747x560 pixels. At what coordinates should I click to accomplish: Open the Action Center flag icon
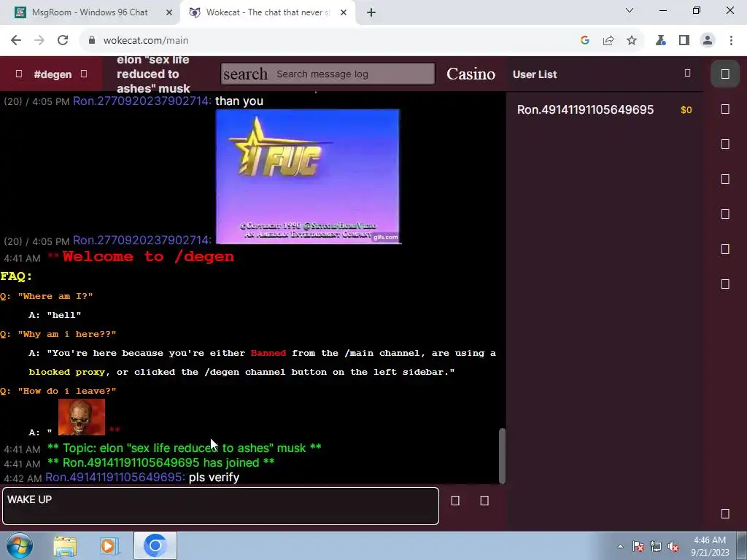click(638, 546)
